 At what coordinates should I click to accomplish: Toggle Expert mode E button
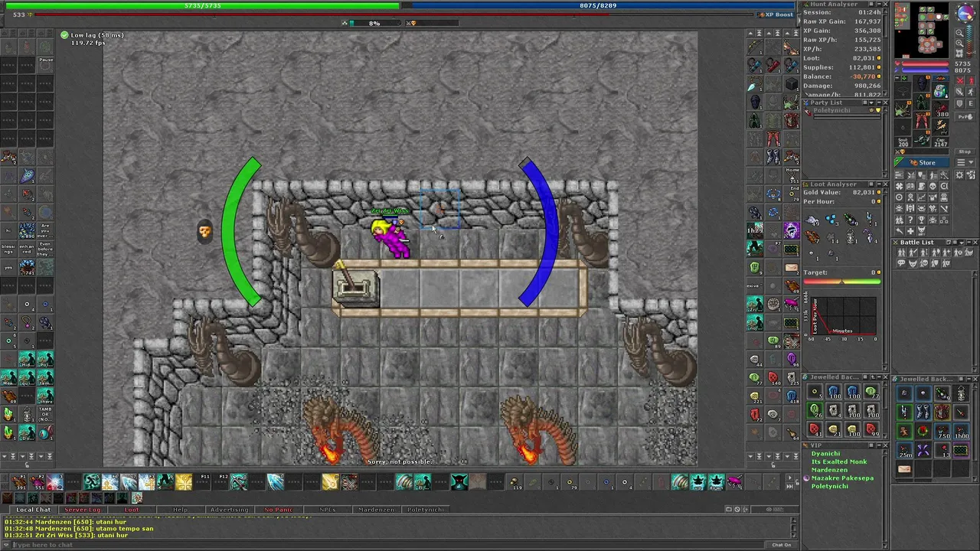click(x=971, y=103)
